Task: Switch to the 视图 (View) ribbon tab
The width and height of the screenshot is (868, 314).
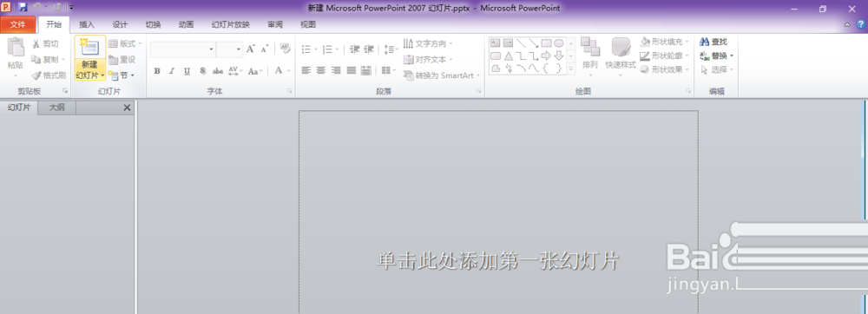Action: click(x=308, y=24)
